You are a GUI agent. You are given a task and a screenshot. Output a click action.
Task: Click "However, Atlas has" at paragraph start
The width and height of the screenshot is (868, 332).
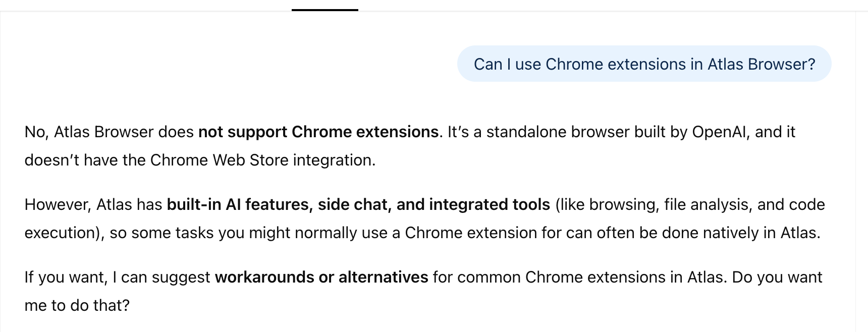(x=93, y=204)
